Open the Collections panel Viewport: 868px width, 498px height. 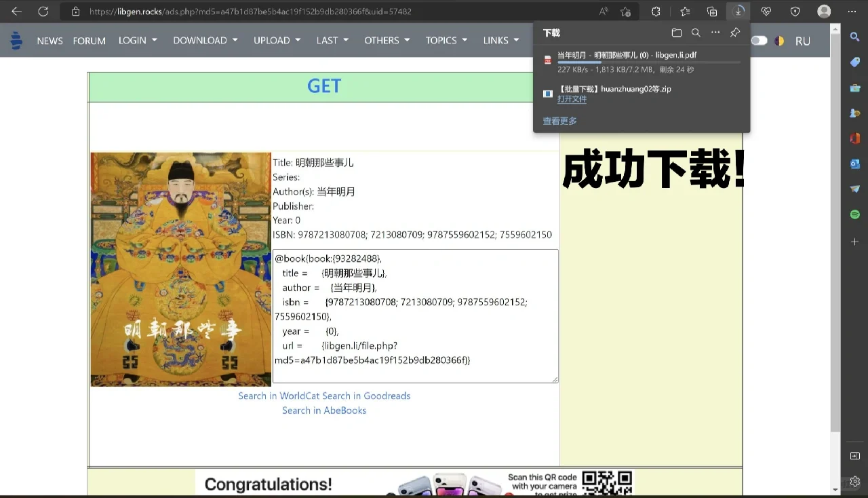[712, 12]
